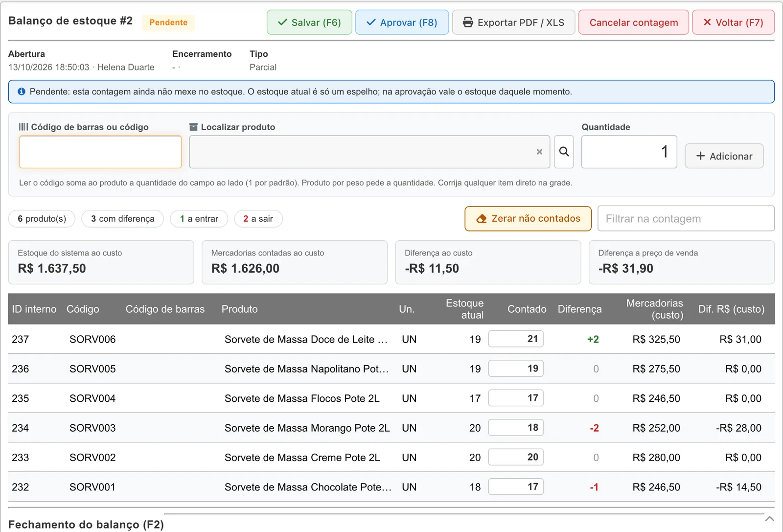Click the Quantidade input field
Viewport: 783px width, 532px height.
(x=629, y=152)
